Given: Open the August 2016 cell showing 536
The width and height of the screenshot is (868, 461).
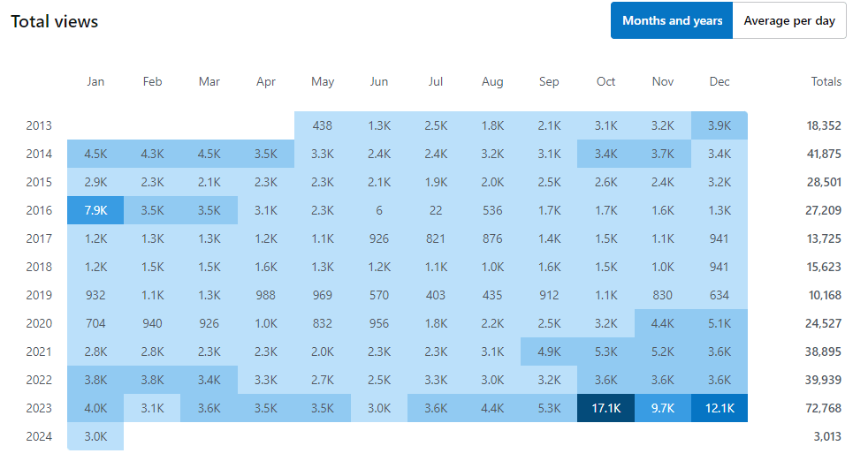Looking at the screenshot, I should pyautogui.click(x=492, y=210).
